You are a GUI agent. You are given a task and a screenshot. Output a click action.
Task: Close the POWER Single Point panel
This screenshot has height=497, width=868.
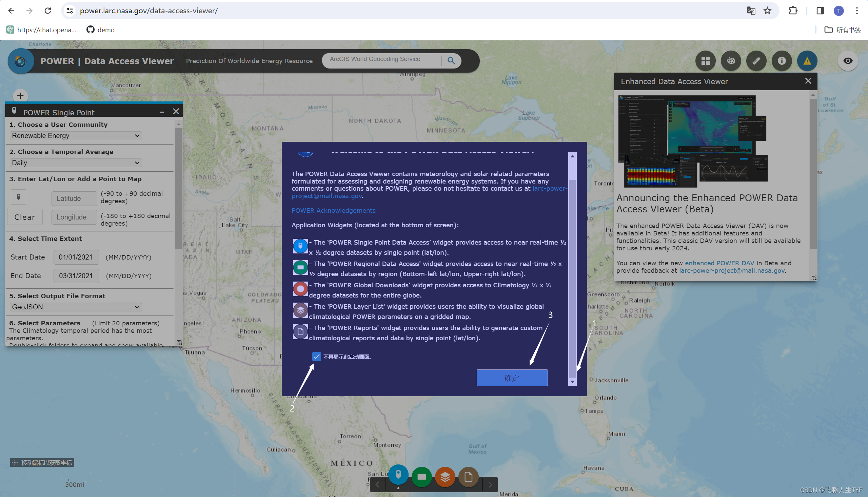click(x=176, y=111)
